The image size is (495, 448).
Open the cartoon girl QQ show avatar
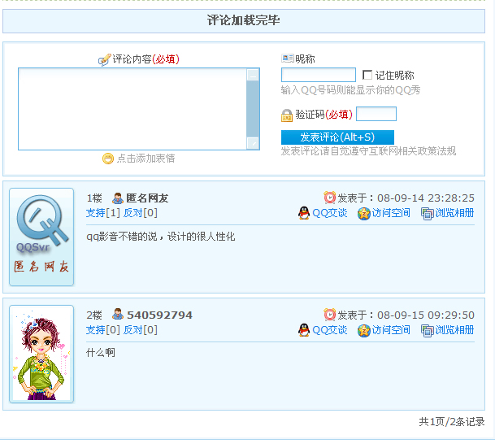41,354
